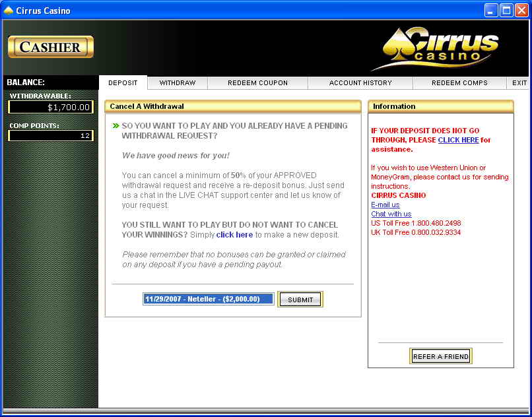The height and width of the screenshot is (417, 532).
Task: Select the Exit tab
Action: tap(519, 82)
